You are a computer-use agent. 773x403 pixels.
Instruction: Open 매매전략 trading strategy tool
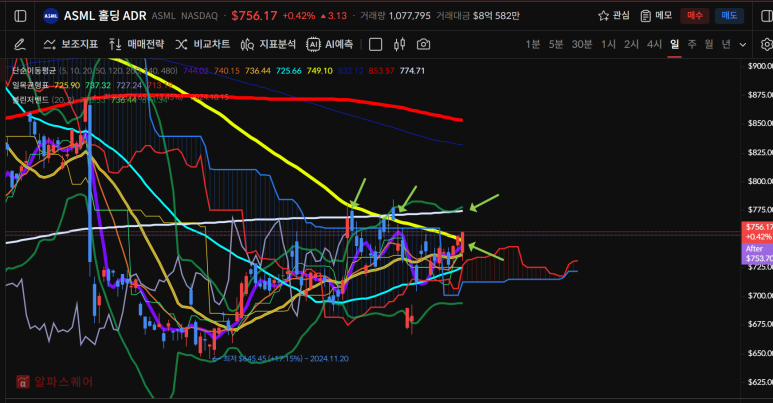tap(137, 44)
